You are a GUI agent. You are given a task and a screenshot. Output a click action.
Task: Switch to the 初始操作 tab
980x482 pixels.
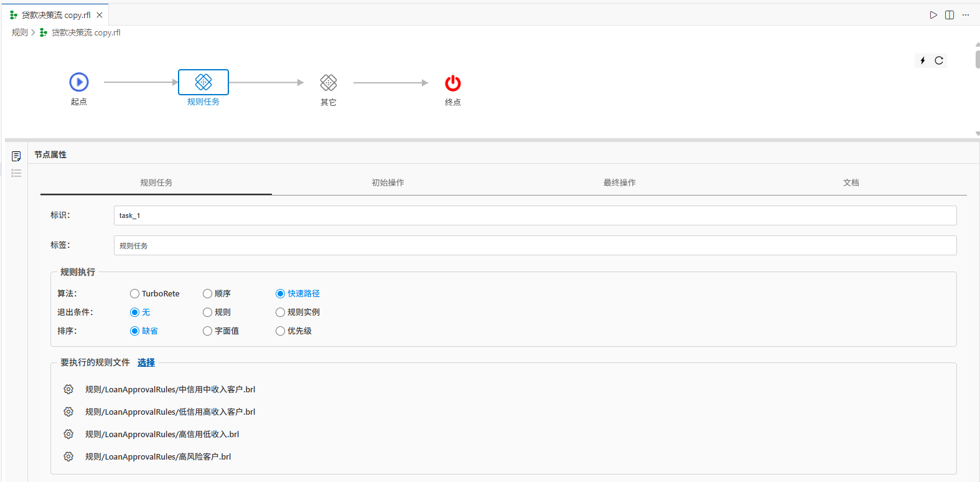click(x=388, y=182)
